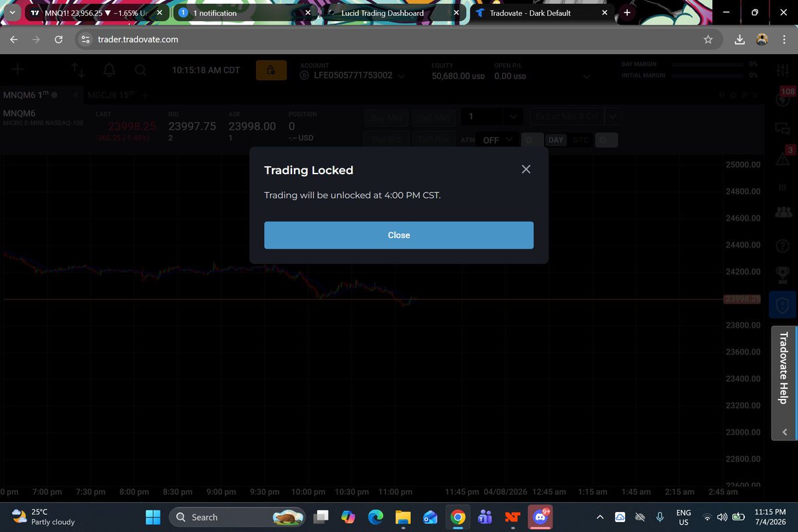Add a new chart tab with plus
The image size is (798, 532).
(x=144, y=95)
